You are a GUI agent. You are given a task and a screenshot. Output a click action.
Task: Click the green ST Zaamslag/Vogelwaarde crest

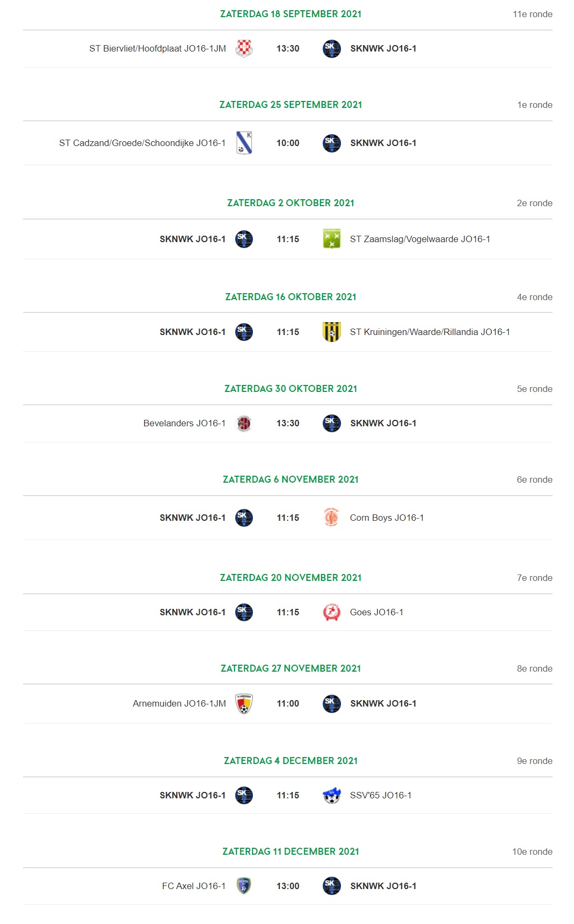pos(332,239)
